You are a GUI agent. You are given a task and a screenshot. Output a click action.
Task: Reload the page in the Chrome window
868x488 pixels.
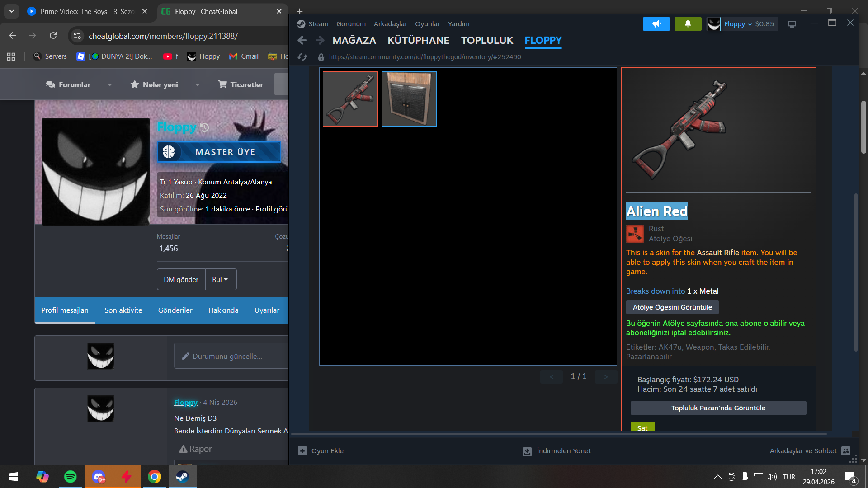click(x=53, y=36)
